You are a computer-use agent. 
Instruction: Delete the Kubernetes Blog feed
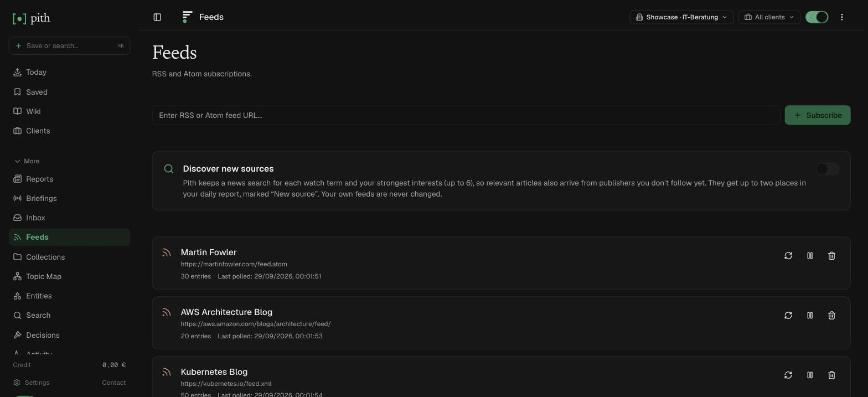coord(831,375)
